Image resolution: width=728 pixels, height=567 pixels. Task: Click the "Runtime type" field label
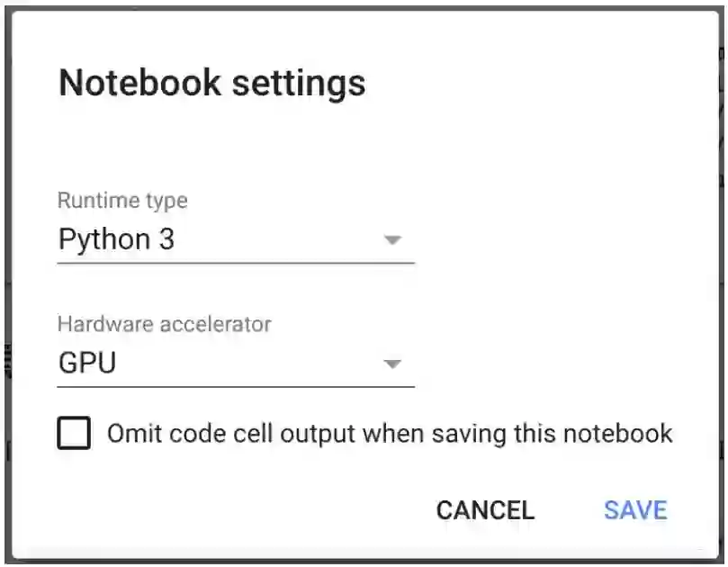coord(122,200)
